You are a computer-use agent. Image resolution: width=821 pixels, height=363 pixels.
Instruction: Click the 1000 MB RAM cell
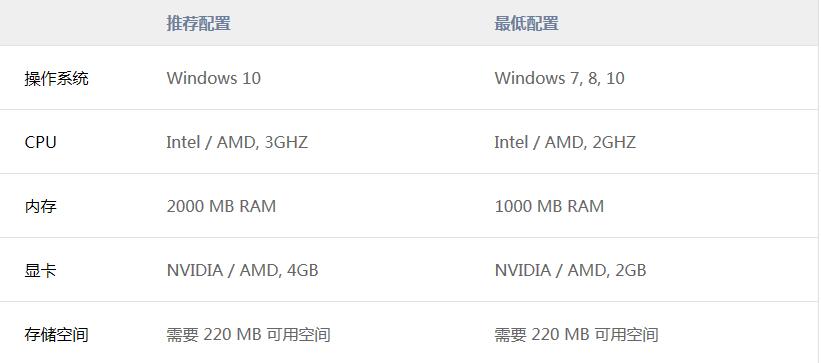(x=549, y=206)
